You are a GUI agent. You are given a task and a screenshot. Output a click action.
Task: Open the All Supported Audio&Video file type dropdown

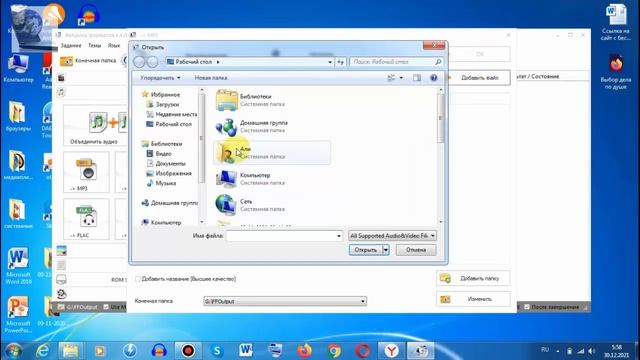click(x=392, y=236)
